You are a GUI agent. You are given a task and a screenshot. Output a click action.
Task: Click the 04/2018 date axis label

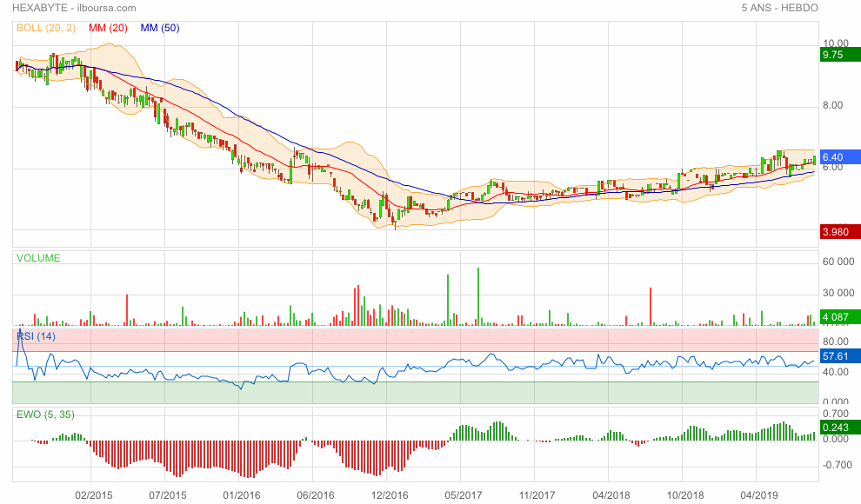coord(611,495)
